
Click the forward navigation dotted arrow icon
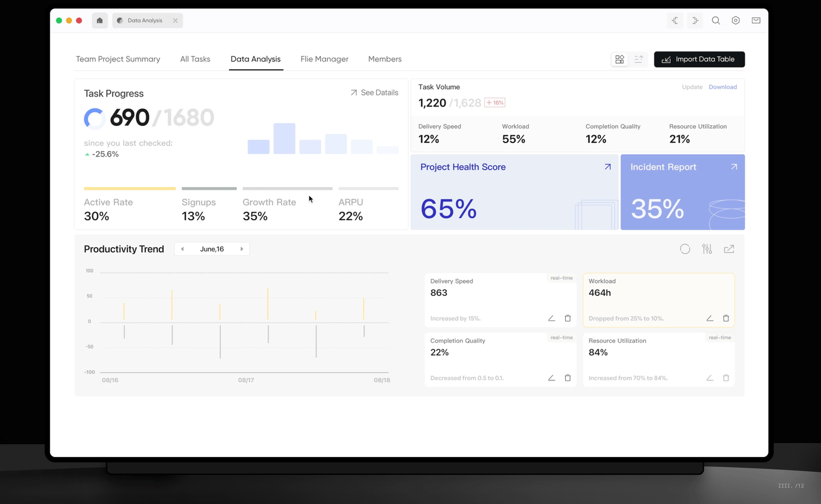pyautogui.click(x=695, y=21)
